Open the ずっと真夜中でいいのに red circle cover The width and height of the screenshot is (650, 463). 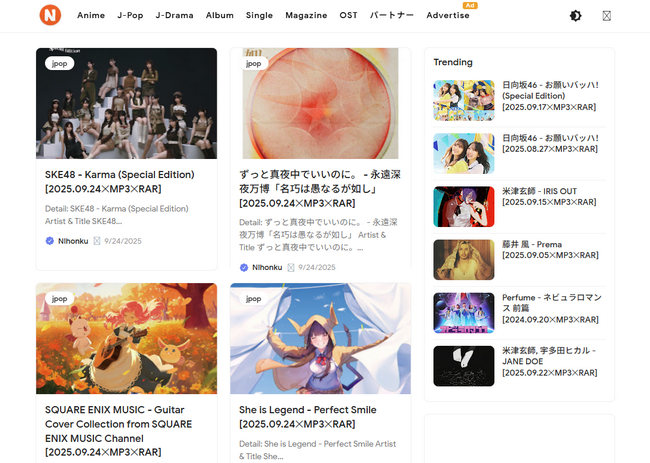click(320, 103)
